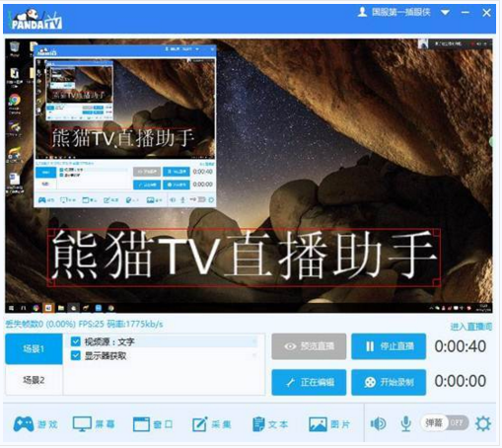Add a text source (文本)

point(270,424)
